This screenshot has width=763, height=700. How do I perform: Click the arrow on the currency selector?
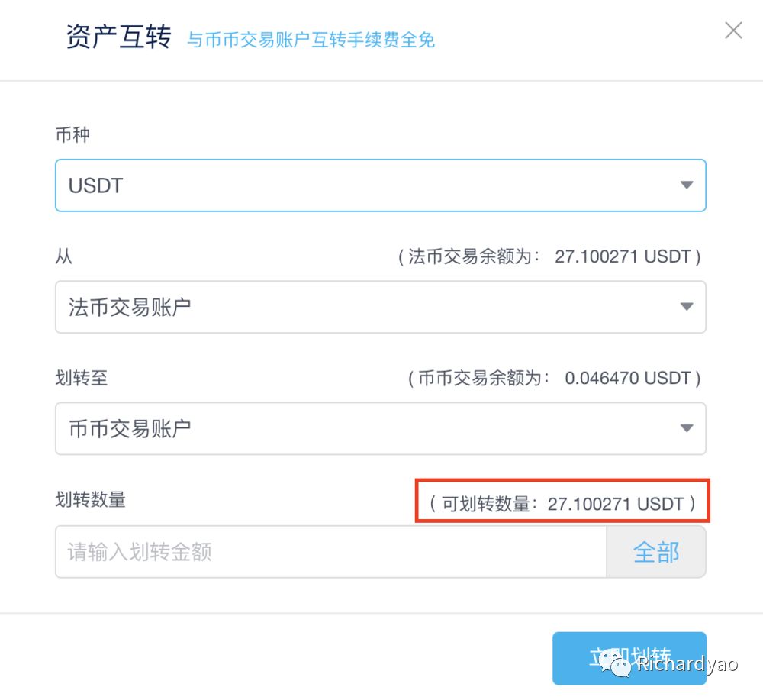[x=686, y=185]
